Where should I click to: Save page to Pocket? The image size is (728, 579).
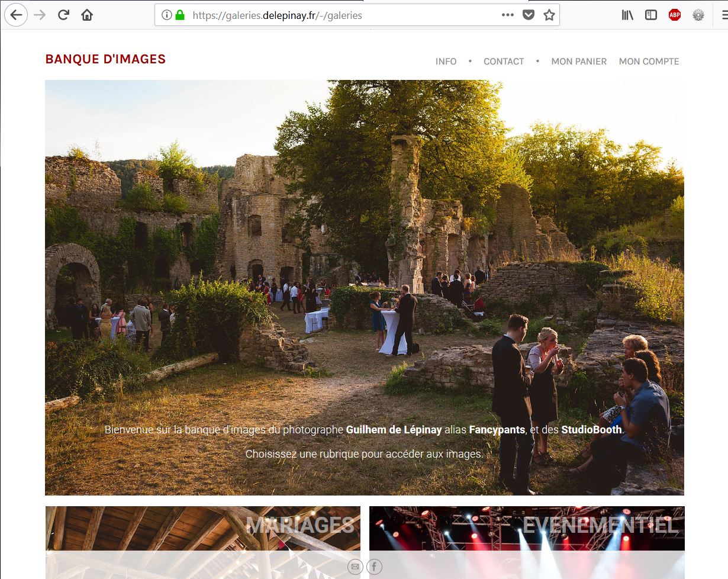point(529,15)
